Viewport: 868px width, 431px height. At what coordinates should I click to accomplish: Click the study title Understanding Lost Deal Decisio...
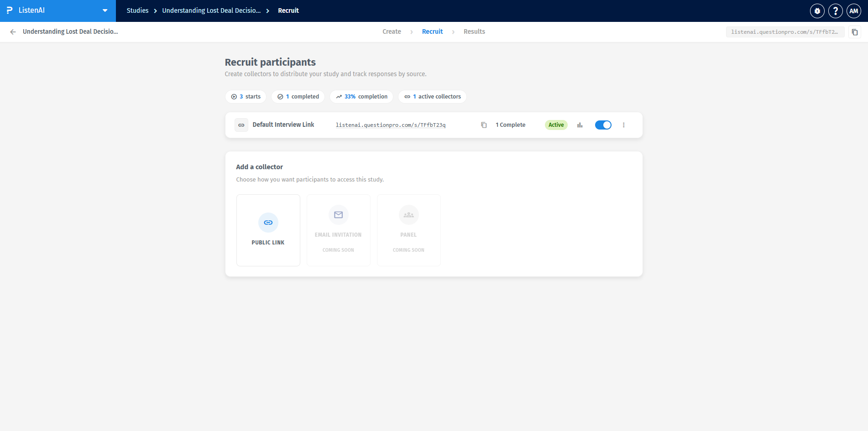tap(70, 31)
